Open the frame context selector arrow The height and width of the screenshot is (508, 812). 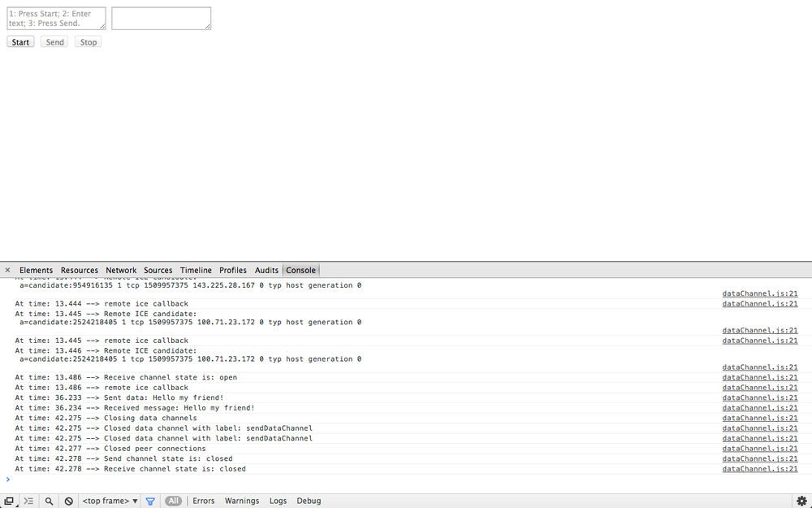pos(135,501)
